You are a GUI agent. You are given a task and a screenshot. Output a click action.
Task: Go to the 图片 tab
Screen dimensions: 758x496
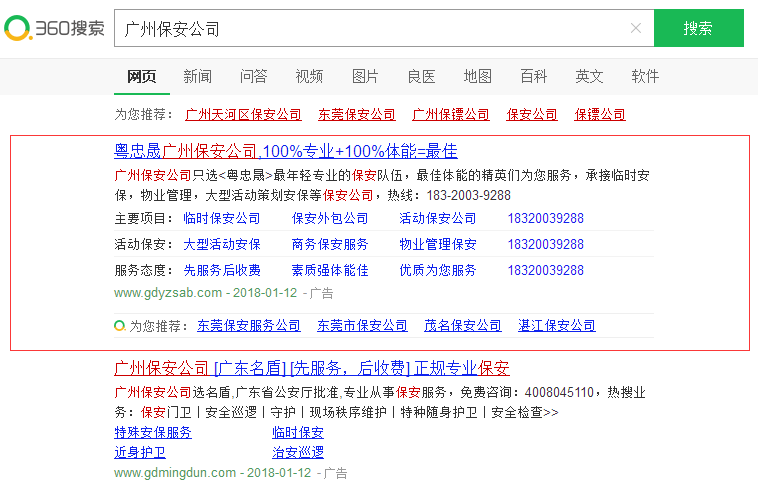(365, 76)
